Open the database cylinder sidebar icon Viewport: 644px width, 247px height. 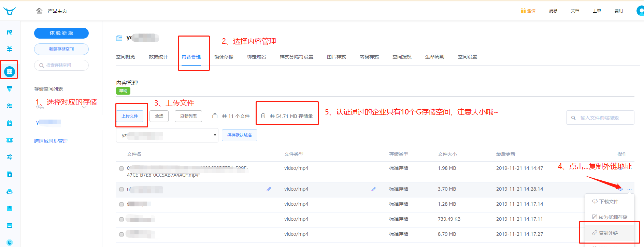tap(10, 225)
